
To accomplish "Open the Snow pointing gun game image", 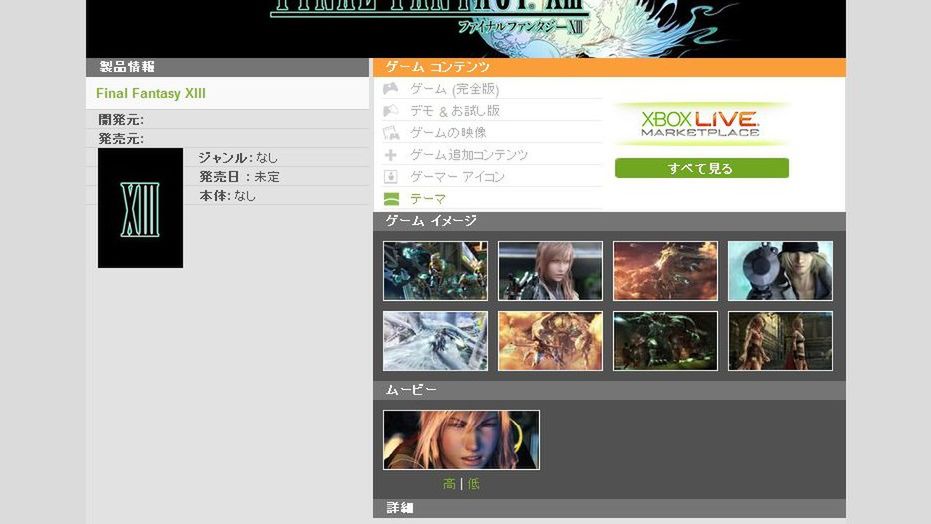I will [x=780, y=271].
